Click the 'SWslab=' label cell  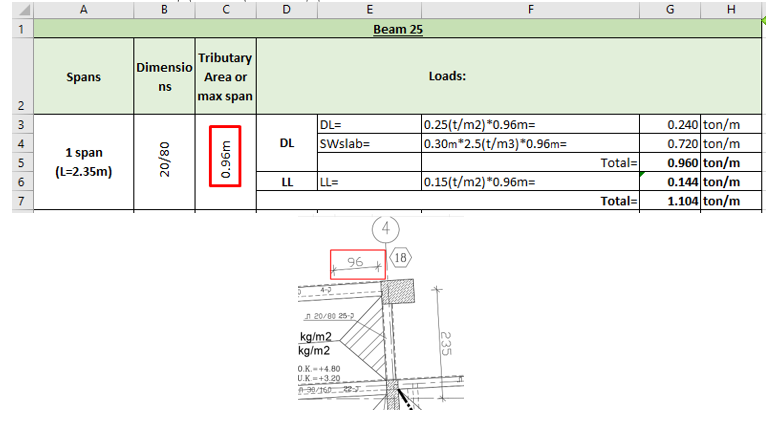tap(368, 144)
